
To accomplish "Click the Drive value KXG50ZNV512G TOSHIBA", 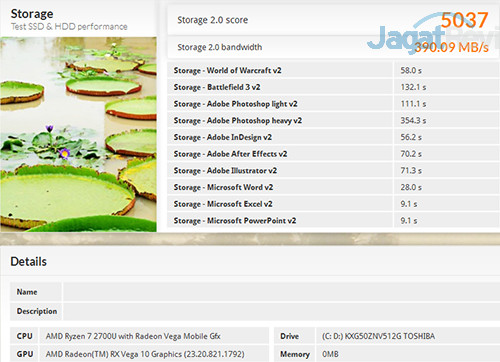I will 378,336.
